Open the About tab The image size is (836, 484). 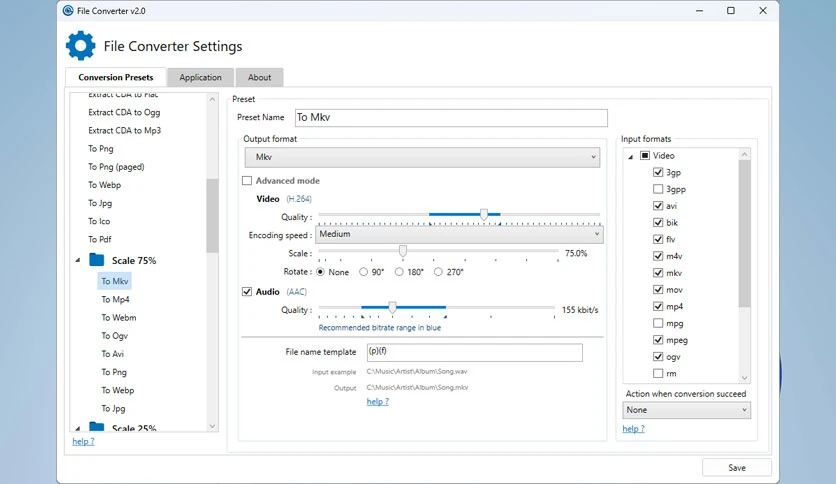tap(260, 77)
